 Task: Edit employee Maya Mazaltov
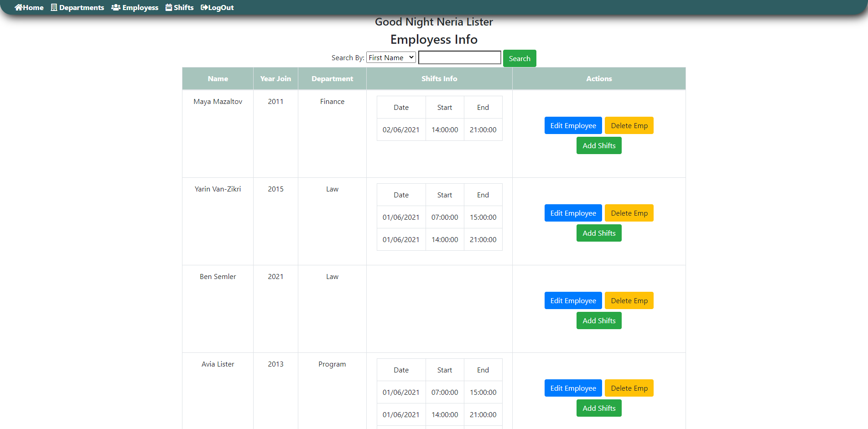click(x=573, y=125)
